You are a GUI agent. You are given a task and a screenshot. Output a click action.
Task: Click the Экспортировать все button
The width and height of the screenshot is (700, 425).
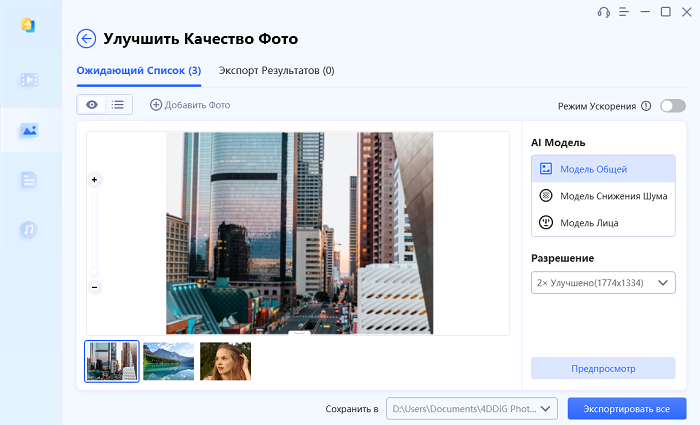click(x=626, y=408)
